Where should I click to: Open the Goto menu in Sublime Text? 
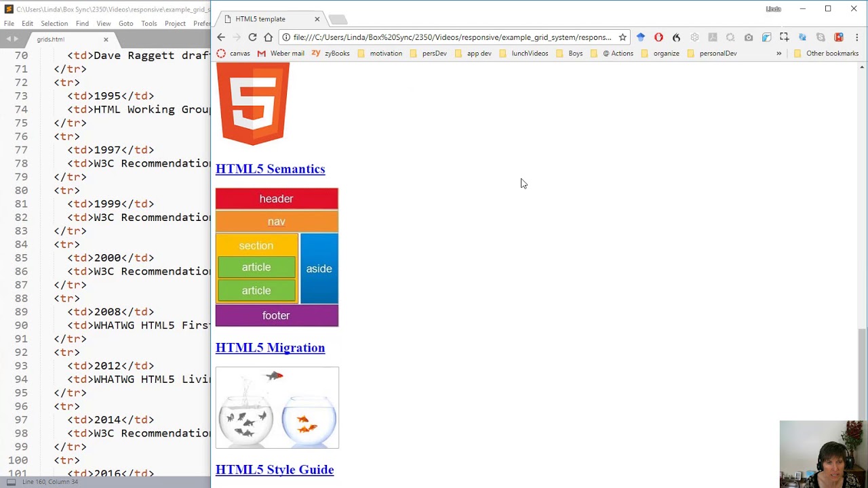[x=126, y=23]
